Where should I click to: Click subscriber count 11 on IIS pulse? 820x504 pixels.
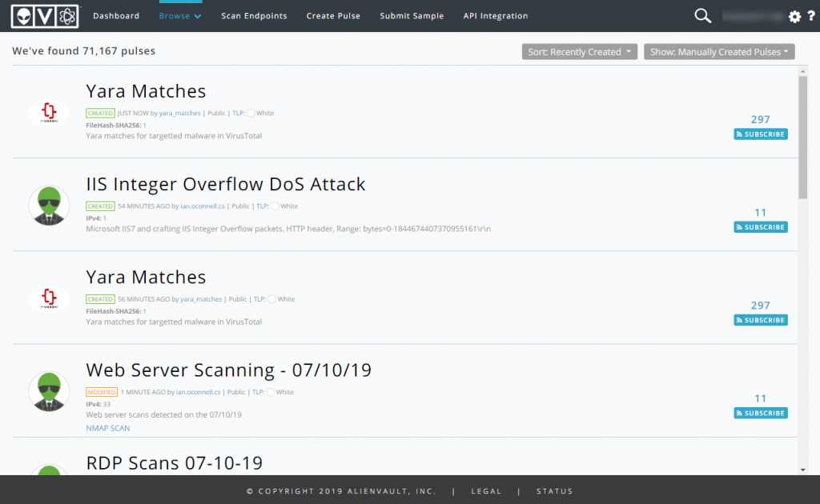(x=761, y=213)
